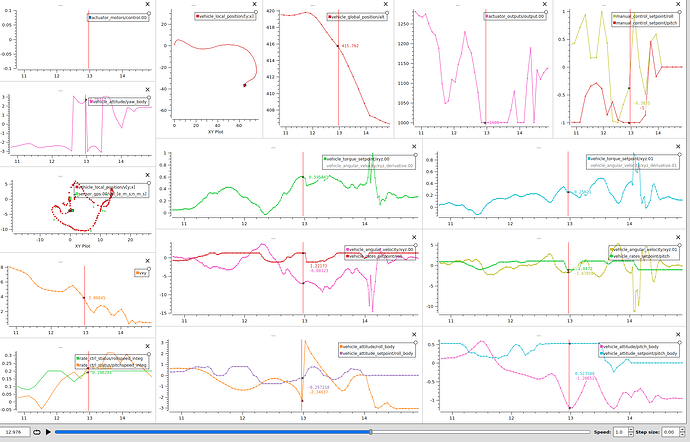This screenshot has width=690, height=442.
Task: Close the actuator_motors/control.00 plot
Action: point(149,5)
